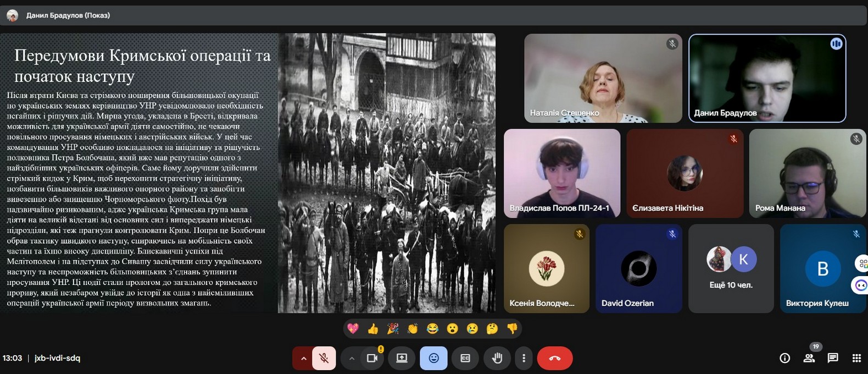The width and height of the screenshot is (868, 374).
Task: Click the present screen icon
Action: click(x=402, y=359)
